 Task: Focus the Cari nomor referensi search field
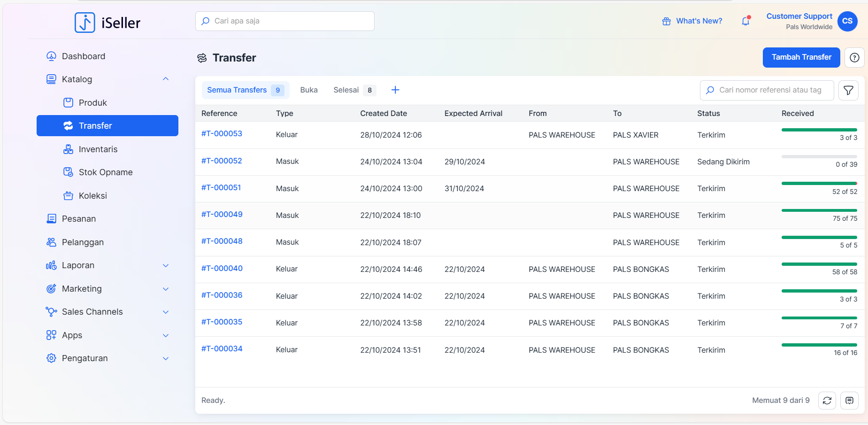tap(767, 90)
